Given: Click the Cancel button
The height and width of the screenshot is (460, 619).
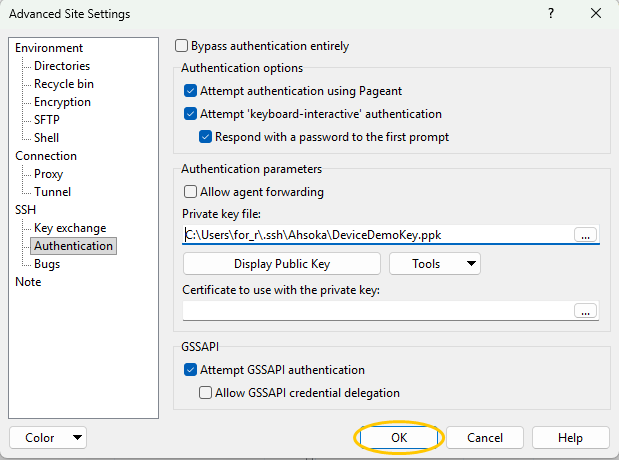Looking at the screenshot, I should point(485,437).
